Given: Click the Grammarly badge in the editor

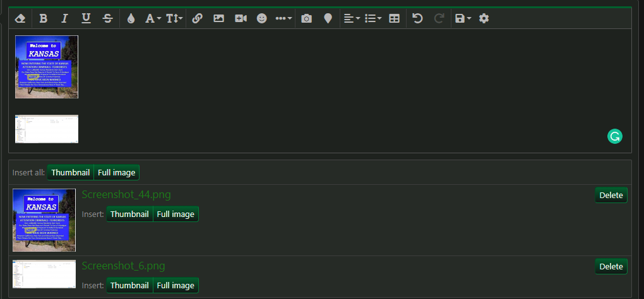Looking at the screenshot, I should tap(615, 137).
